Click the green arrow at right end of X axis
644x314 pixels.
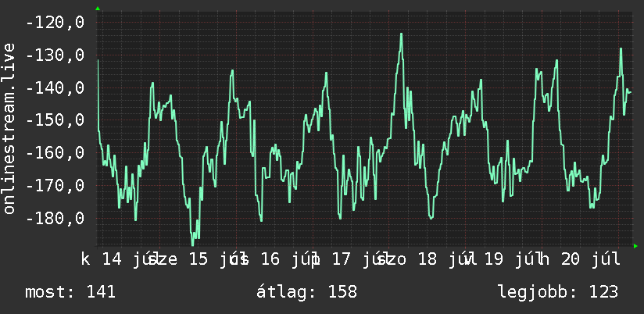[x=635, y=246]
